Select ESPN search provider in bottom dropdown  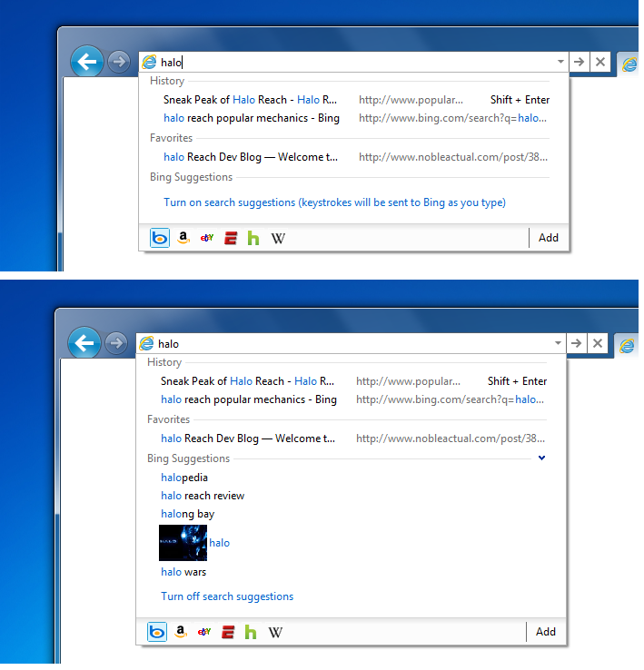tap(228, 632)
